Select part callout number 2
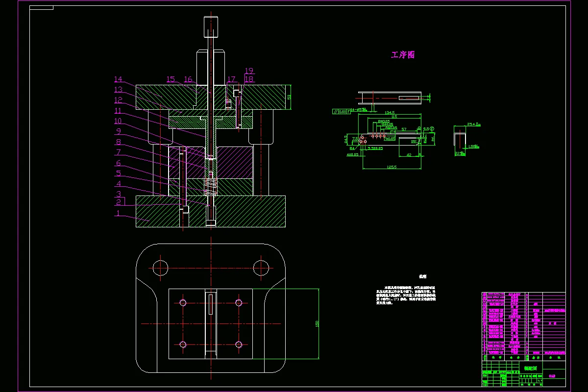The image size is (588, 392). (119, 202)
